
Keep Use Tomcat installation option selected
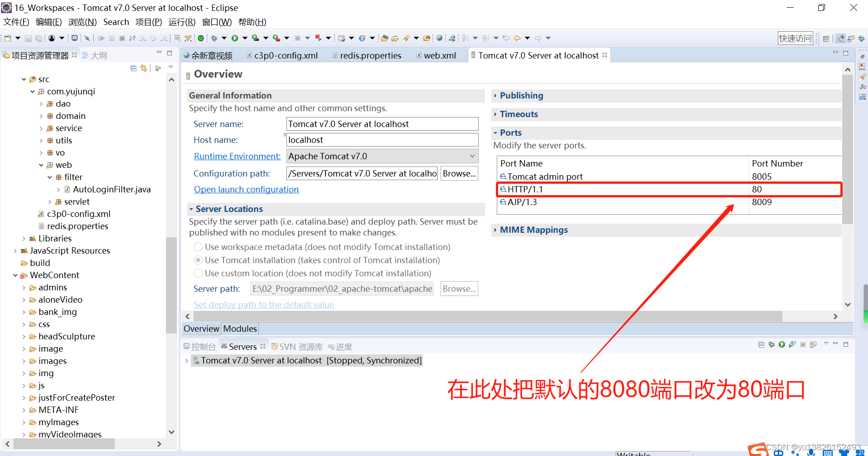point(198,260)
